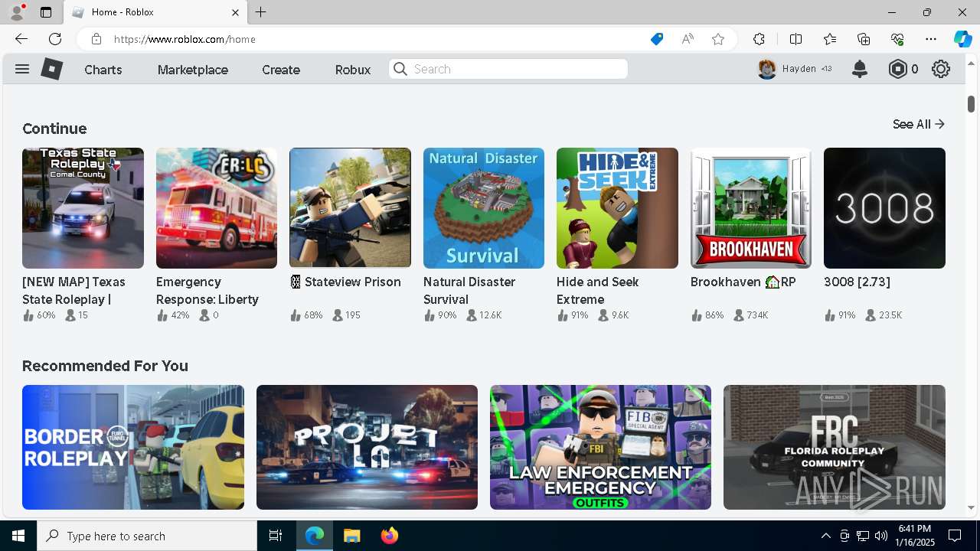Open the Hayden profile name link
The image size is (980, 551).
(799, 69)
